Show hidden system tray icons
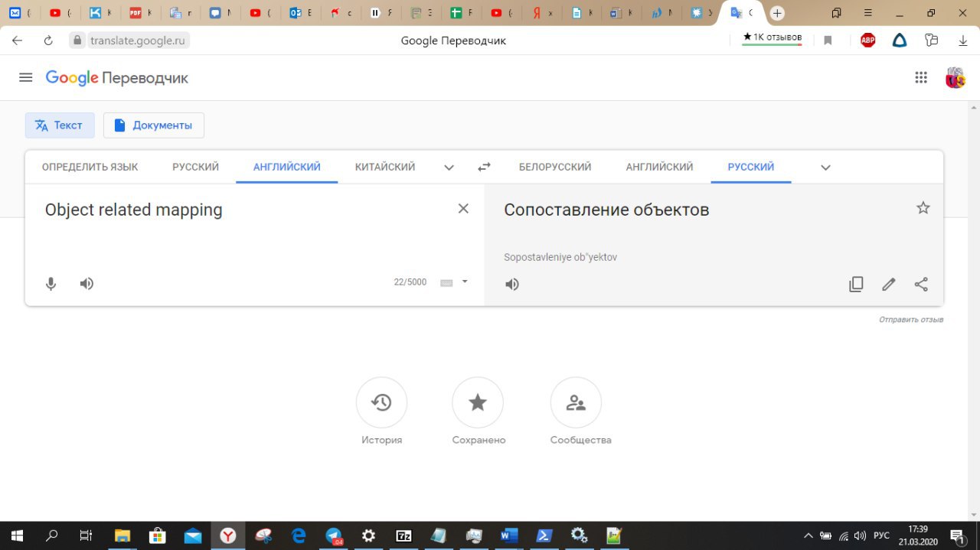980x550 pixels. pos(808,536)
